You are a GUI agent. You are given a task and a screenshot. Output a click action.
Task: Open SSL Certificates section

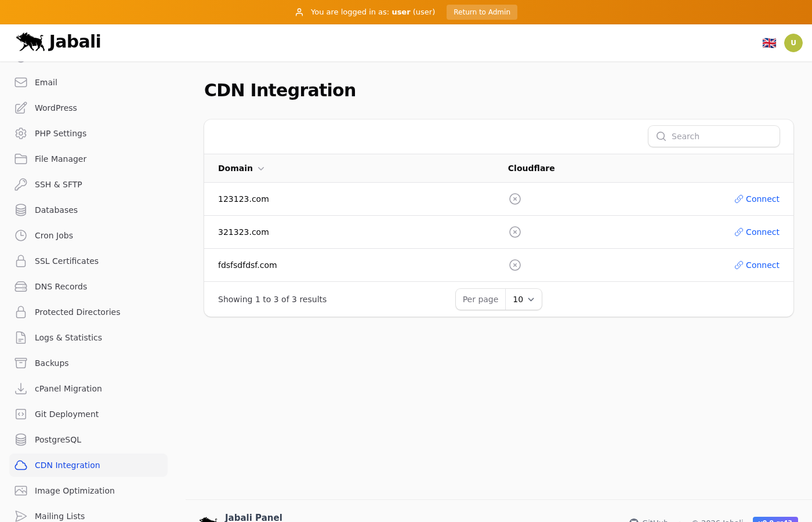point(66,261)
